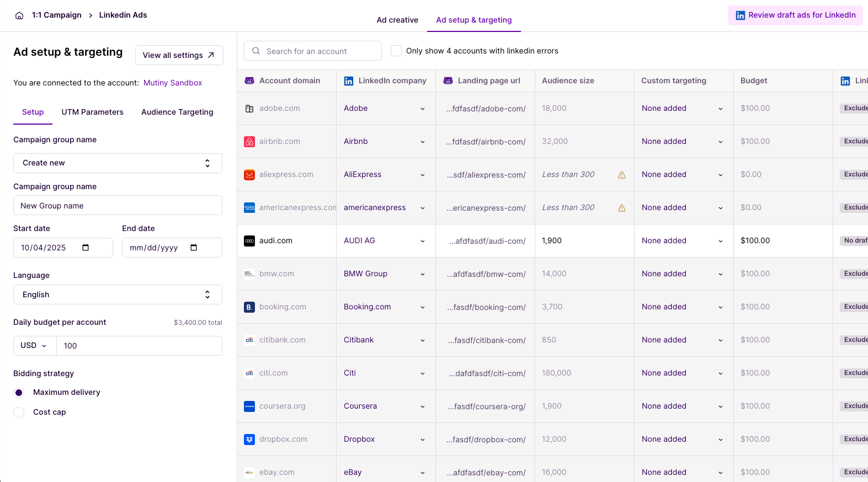Click the View all settings button
868x482 pixels.
coord(179,55)
